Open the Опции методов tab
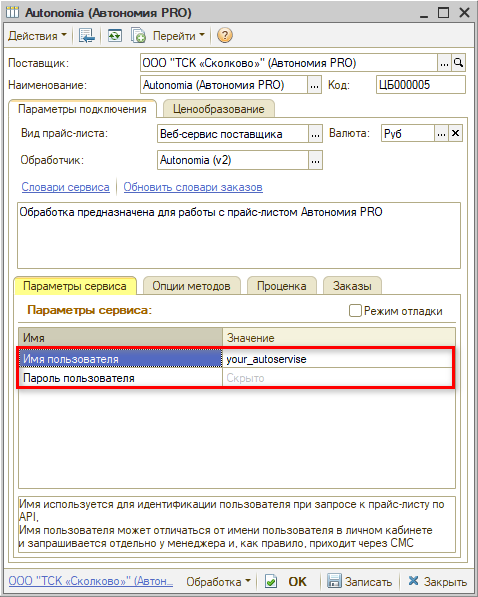 pos(192,286)
